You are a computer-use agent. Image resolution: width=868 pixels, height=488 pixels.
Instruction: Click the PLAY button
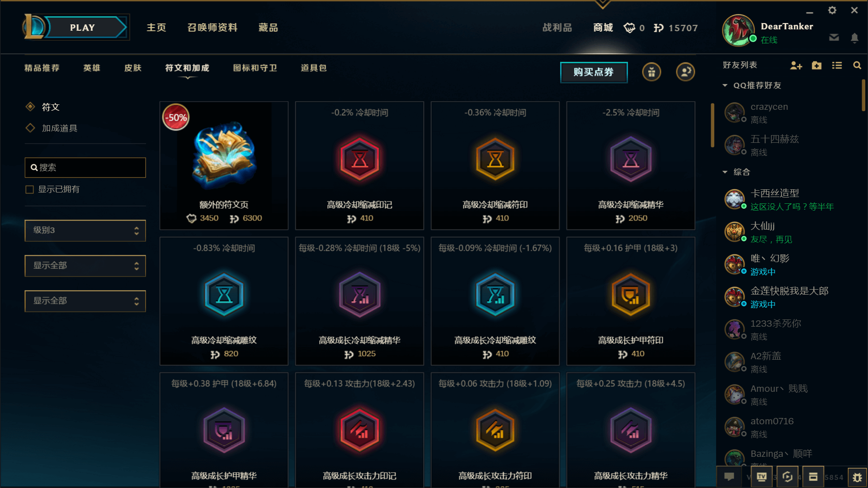pos(82,28)
